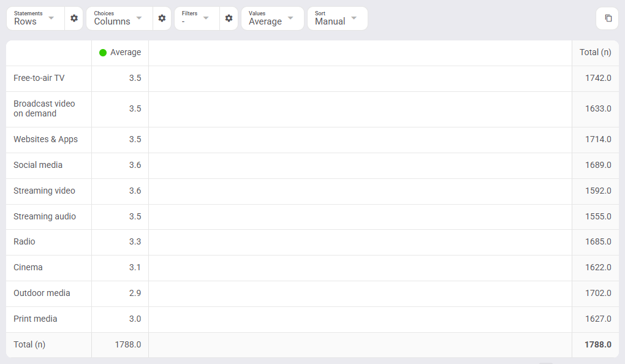625x364 pixels.
Task: Open the Sort Manual dropdown
Action: (x=337, y=18)
